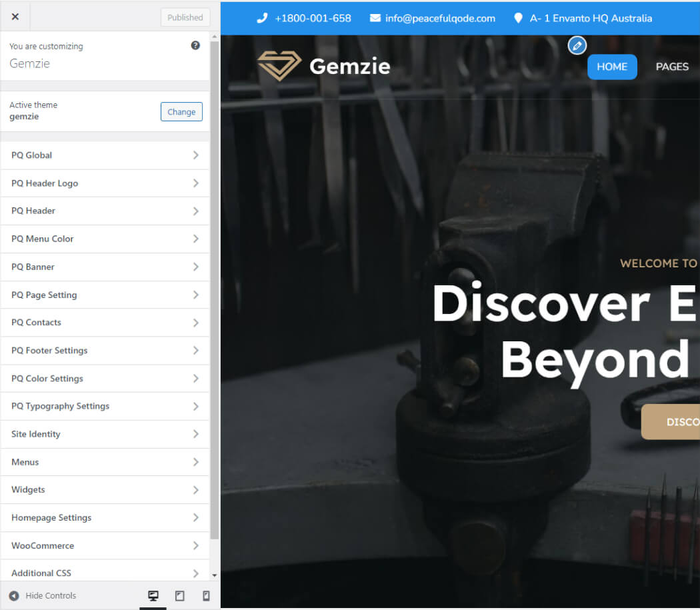Switch to tablet preview device icon

(179, 595)
